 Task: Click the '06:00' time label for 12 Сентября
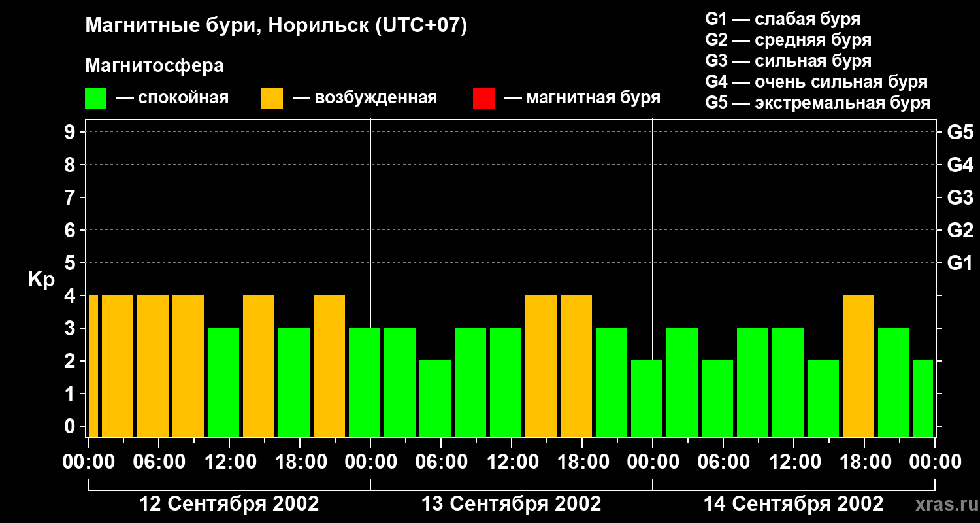[x=159, y=462]
